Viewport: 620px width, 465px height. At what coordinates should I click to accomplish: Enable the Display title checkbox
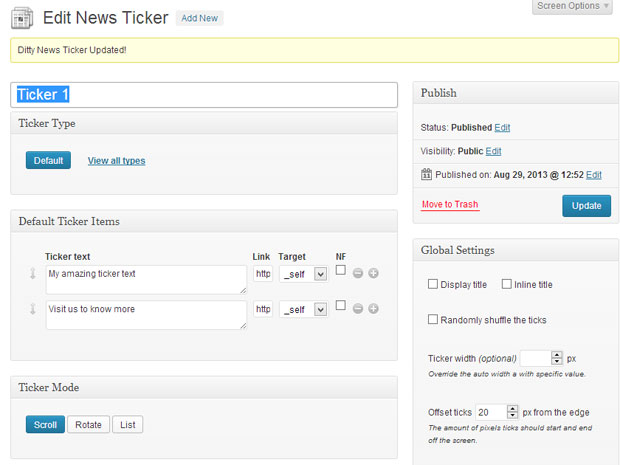[433, 284]
